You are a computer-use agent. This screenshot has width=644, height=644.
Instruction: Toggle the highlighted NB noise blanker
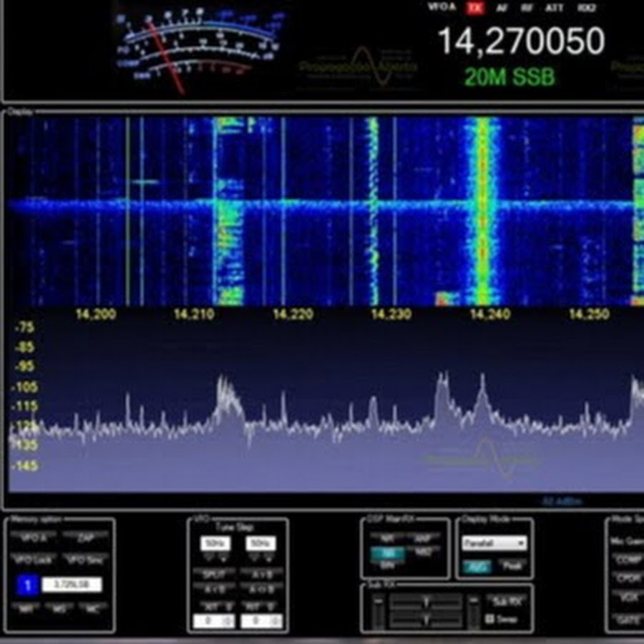[x=387, y=553]
